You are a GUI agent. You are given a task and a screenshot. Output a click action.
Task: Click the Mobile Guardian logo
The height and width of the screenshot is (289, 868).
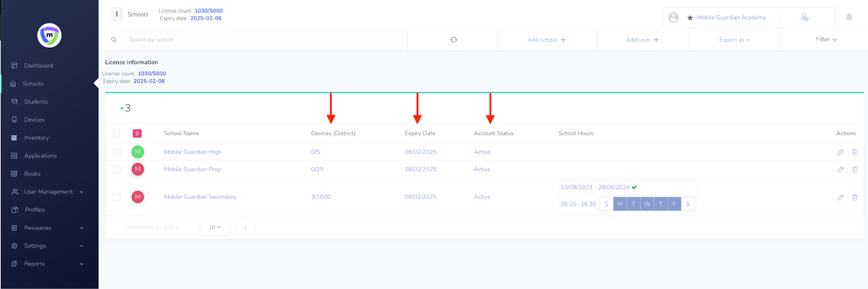[49, 35]
